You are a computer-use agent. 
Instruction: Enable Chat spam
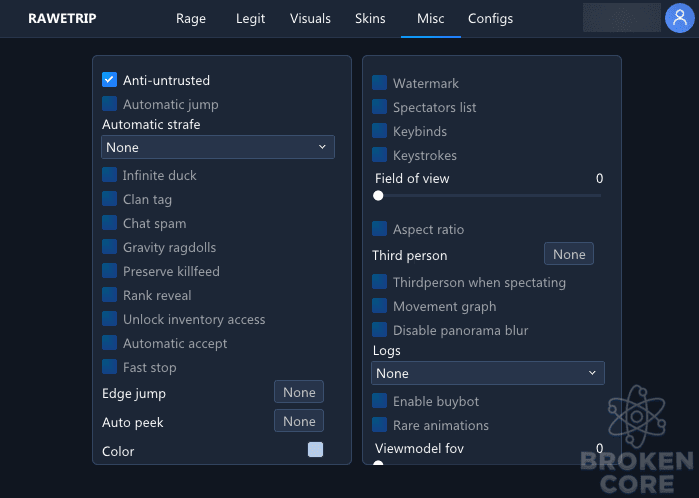click(x=109, y=223)
